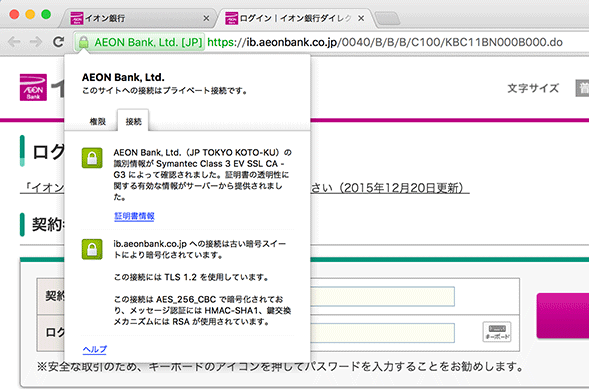Click the certificate identity padlock icon
This screenshot has height=389, width=589.
point(92,158)
